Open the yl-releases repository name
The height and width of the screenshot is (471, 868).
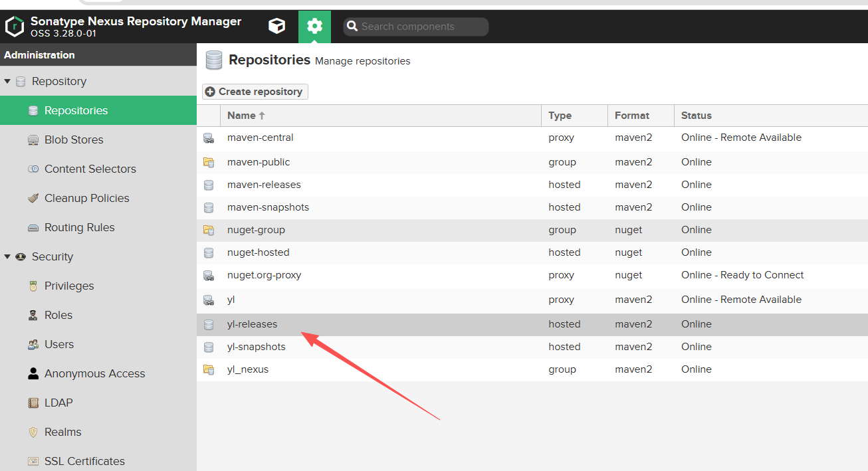click(x=252, y=324)
